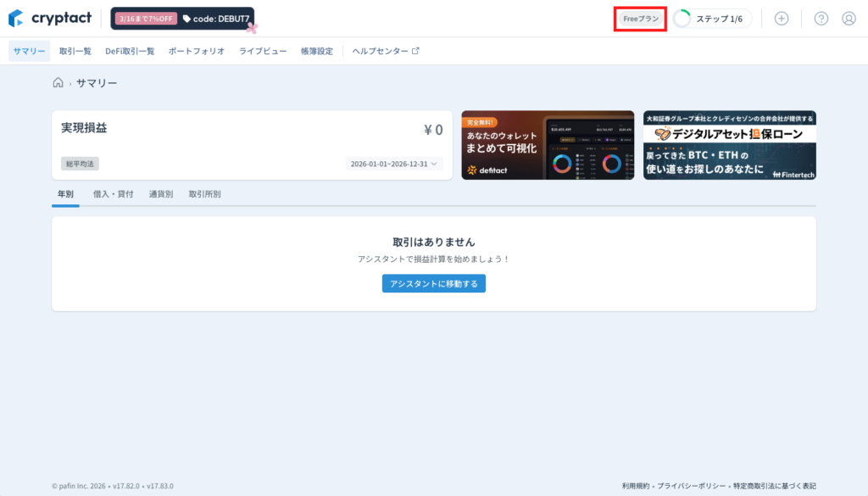The width and height of the screenshot is (868, 496).
Task: Click the cryptact logo icon
Action: [16, 18]
